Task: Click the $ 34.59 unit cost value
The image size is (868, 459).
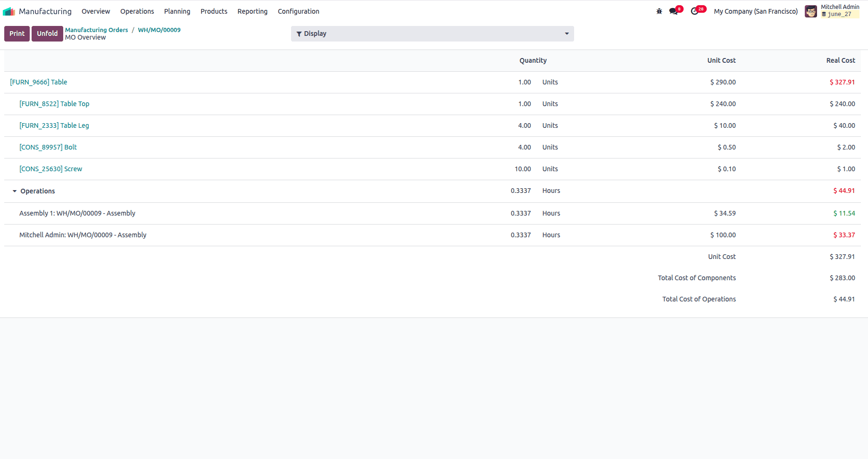Action: pyautogui.click(x=725, y=213)
